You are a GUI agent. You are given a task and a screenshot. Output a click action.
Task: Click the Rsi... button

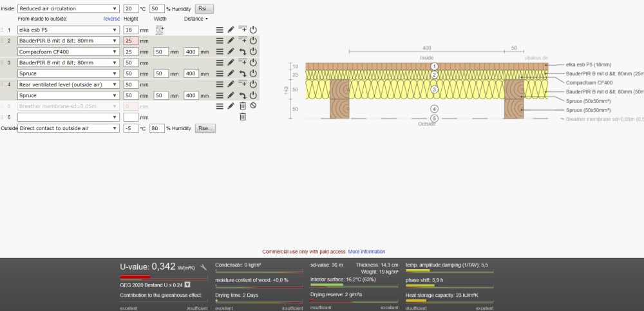click(204, 8)
